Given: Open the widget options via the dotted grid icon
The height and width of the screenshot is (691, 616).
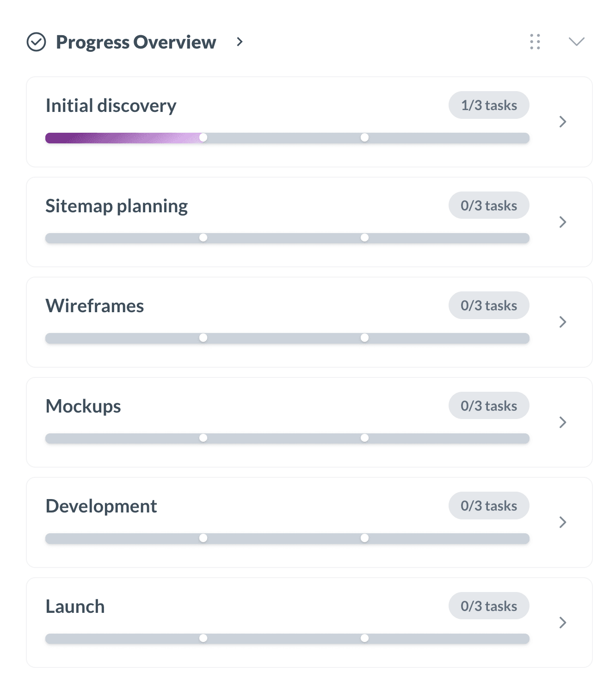Looking at the screenshot, I should 535,42.
